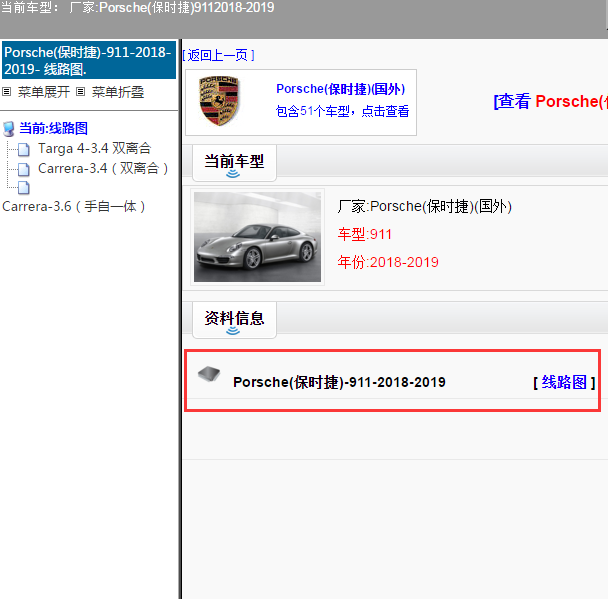Click the 年份:2018-2019 text
608x599 pixels.
tap(388, 262)
